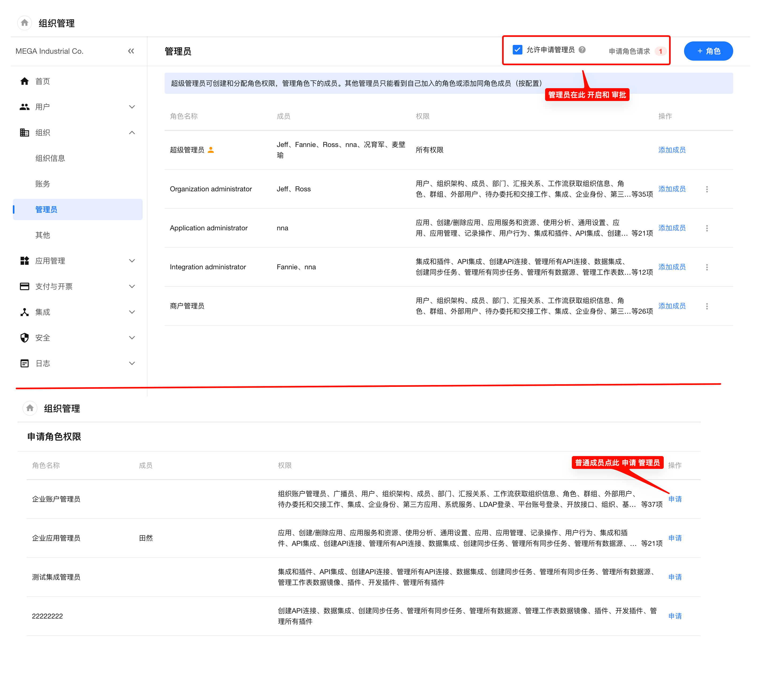Click the help question-mark icon next to 允许申请管理员
This screenshot has height=700, width=761.
(582, 50)
